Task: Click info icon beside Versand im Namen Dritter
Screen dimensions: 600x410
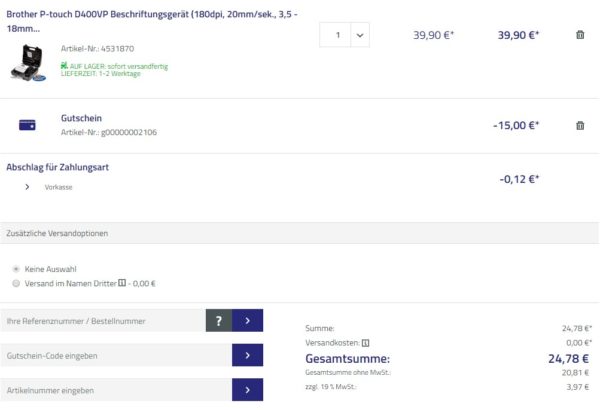Action: pyautogui.click(x=123, y=283)
